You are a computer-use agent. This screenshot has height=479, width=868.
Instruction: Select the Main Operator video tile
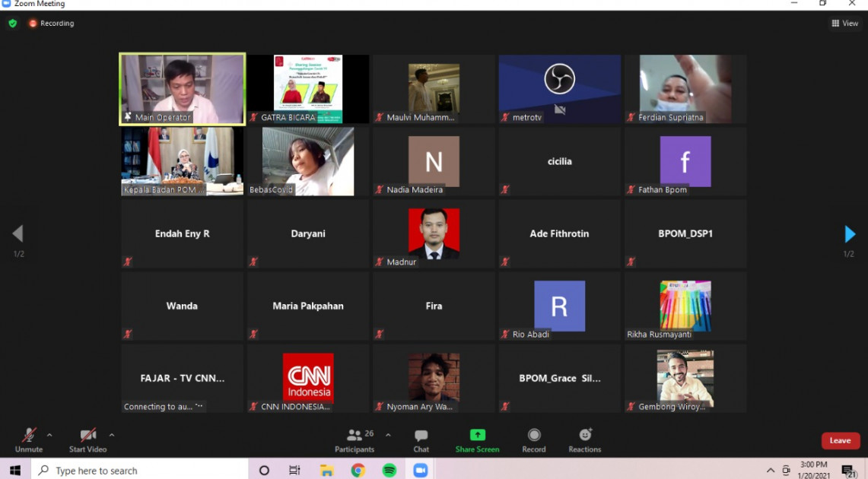click(182, 88)
